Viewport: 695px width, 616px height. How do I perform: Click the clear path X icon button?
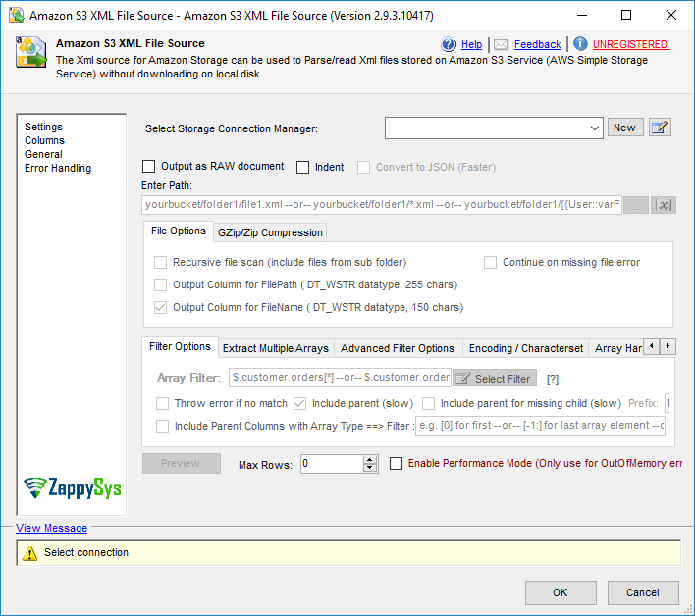tap(663, 205)
